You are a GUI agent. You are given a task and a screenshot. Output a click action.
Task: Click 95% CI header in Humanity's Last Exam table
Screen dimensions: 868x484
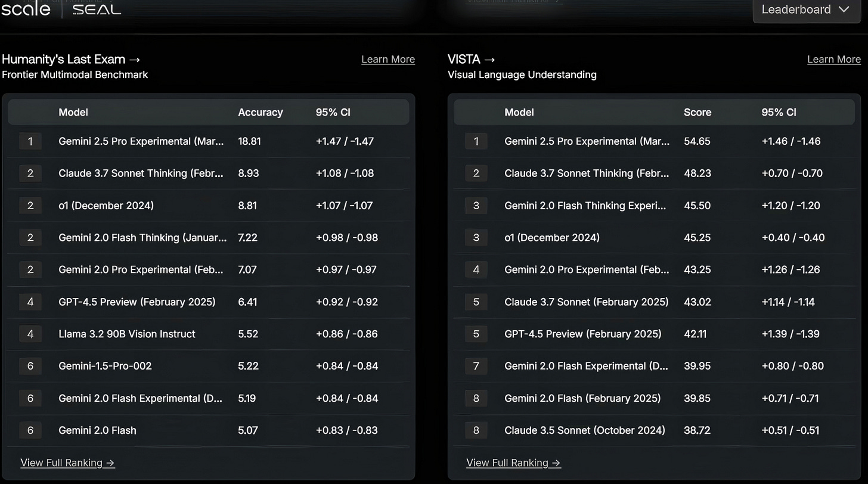pos(333,112)
